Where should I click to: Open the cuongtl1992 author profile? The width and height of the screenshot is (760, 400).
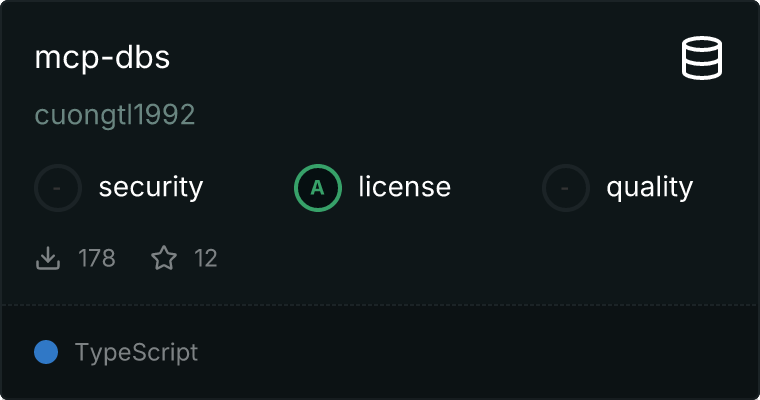(115, 115)
